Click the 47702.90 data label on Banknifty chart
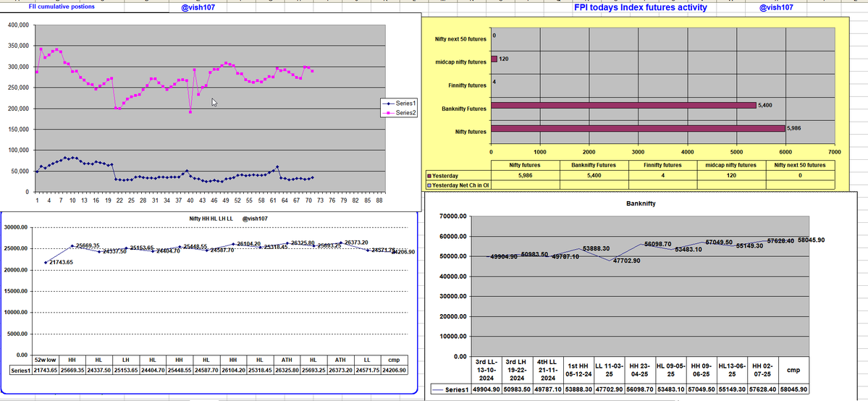Image resolution: width=868 pixels, height=401 pixels. click(x=626, y=261)
